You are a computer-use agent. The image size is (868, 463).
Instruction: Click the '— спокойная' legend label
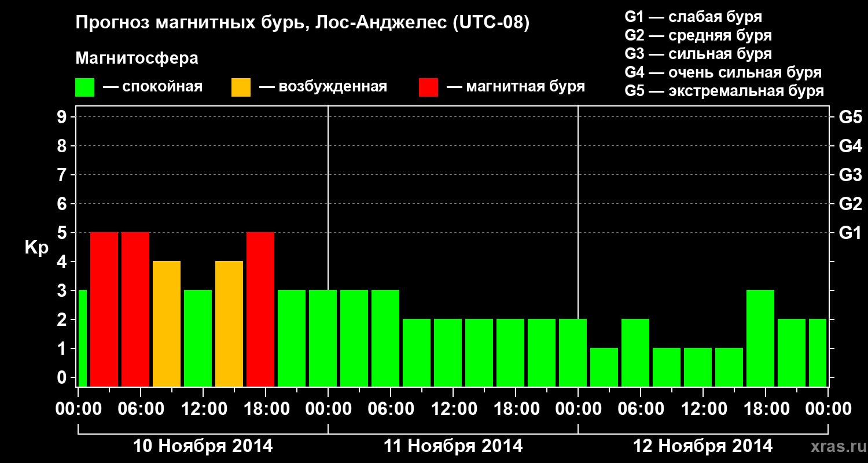coord(153,87)
